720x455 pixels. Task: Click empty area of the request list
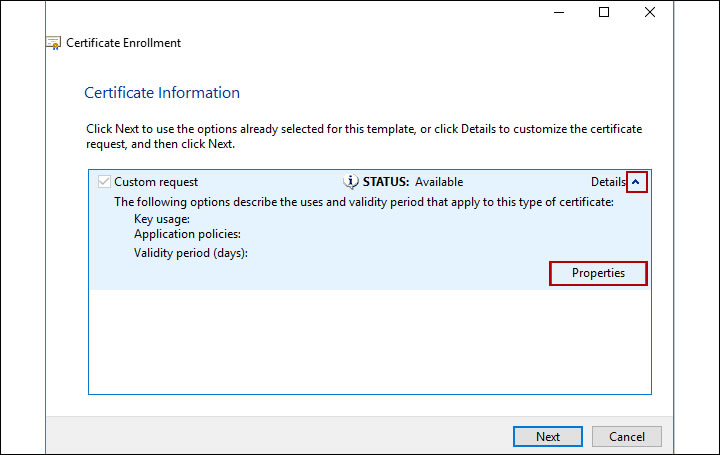[370, 340]
